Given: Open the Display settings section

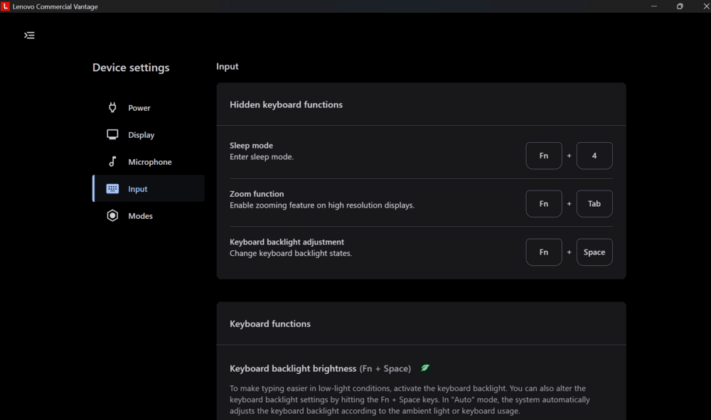Looking at the screenshot, I should 149,135.
